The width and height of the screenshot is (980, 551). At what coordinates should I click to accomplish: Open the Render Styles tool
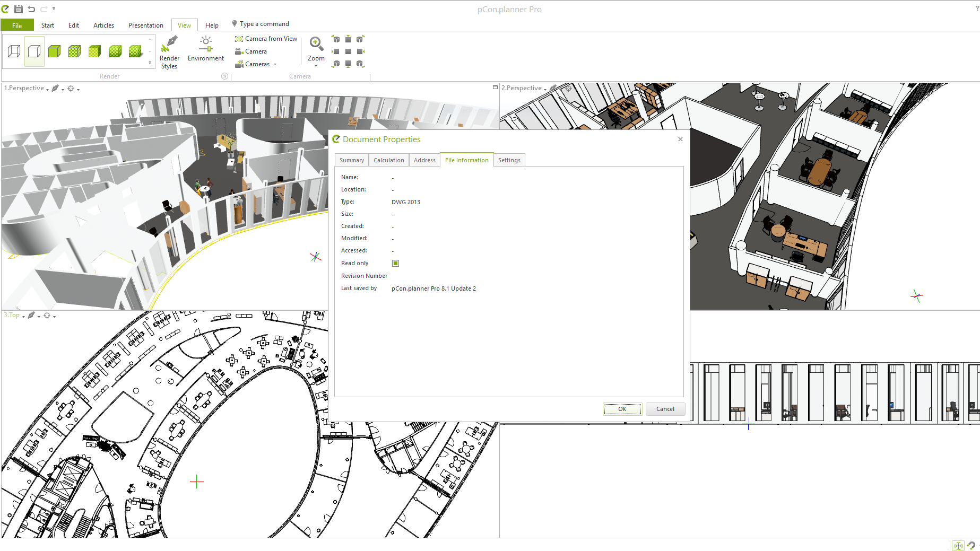click(x=169, y=53)
